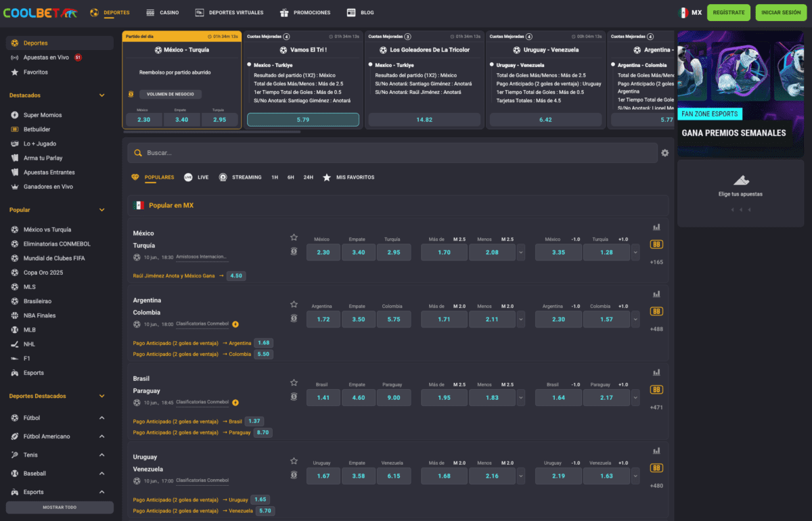This screenshot has height=521, width=812.
Task: Favorite the Brasil vs Paraguay match star
Action: (x=294, y=383)
